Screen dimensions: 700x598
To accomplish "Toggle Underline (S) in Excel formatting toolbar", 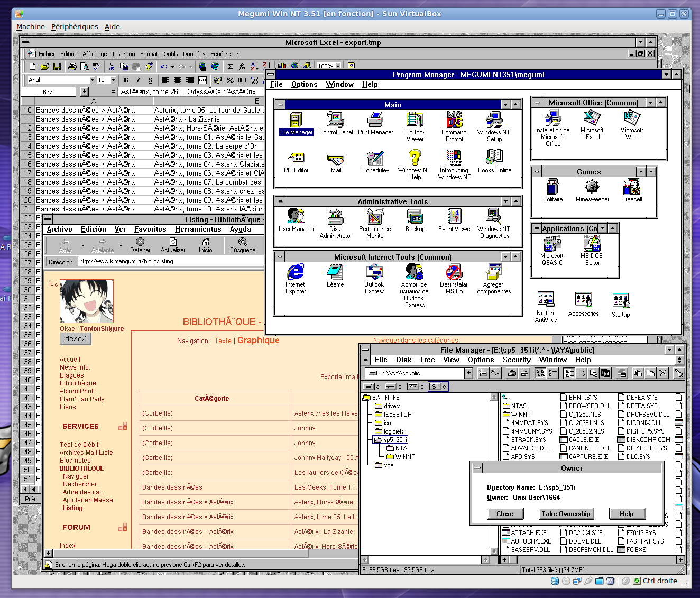I will tap(150, 80).
